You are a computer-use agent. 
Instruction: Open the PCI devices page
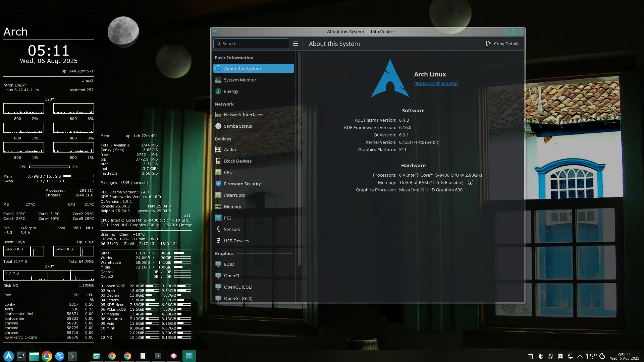254,218
